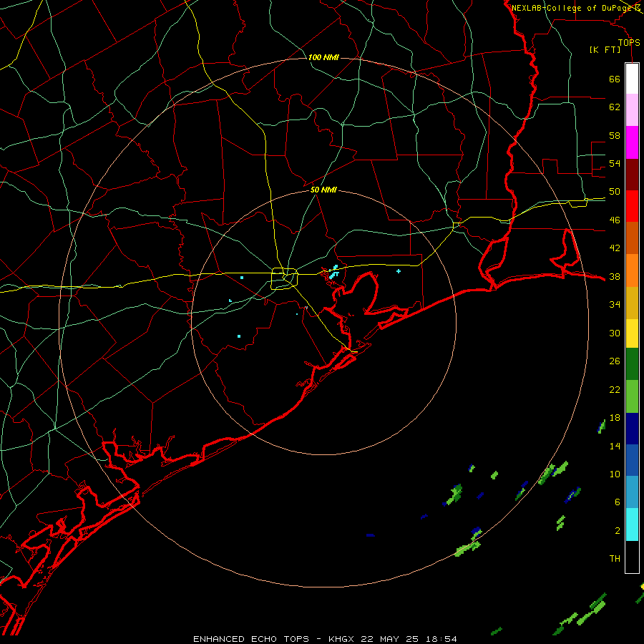Click the yellow Houston loop highway box

(285, 278)
